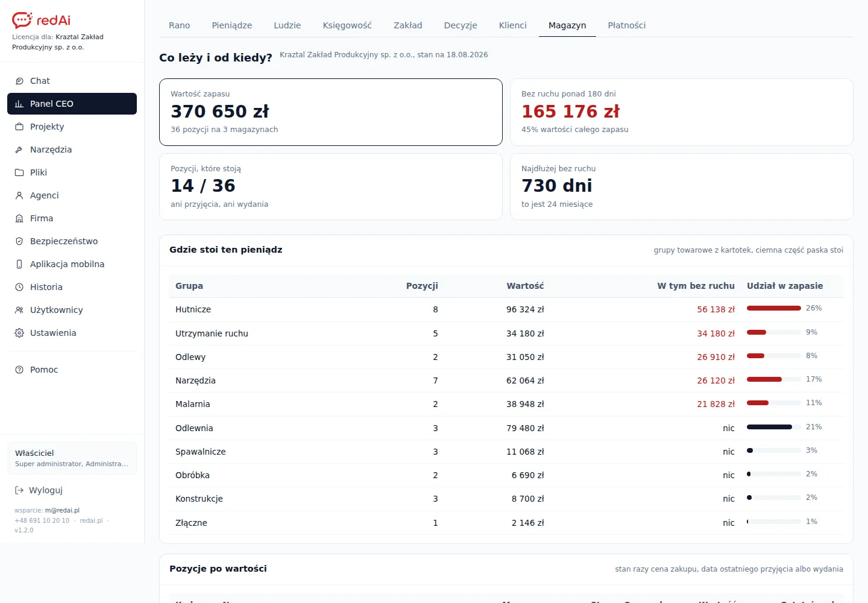Click the Projekty briefcase icon

(19, 127)
